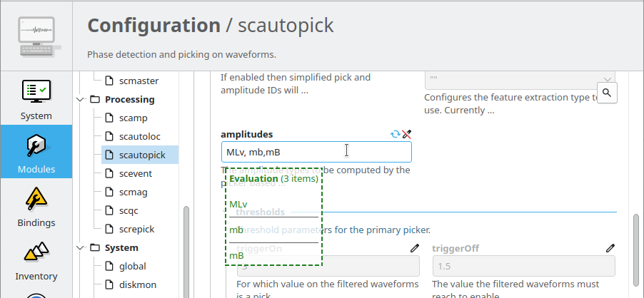Edit triggerOn with its pencil icon
This screenshot has height=298, width=644.
click(x=415, y=248)
